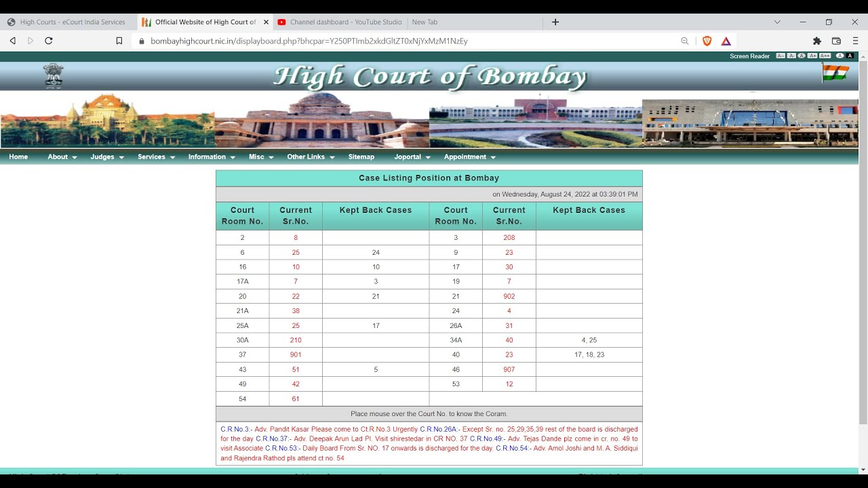Click kept back cases '4, 25'

[589, 340]
